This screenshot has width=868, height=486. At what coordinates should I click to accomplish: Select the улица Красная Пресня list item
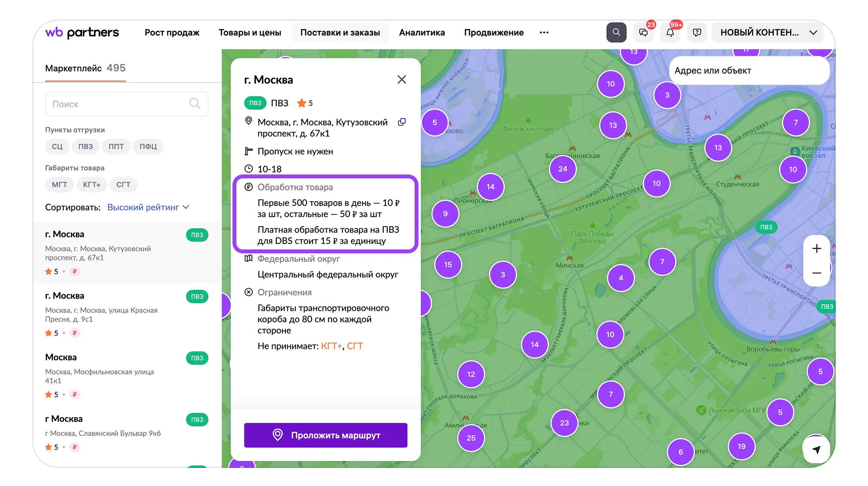(x=127, y=314)
